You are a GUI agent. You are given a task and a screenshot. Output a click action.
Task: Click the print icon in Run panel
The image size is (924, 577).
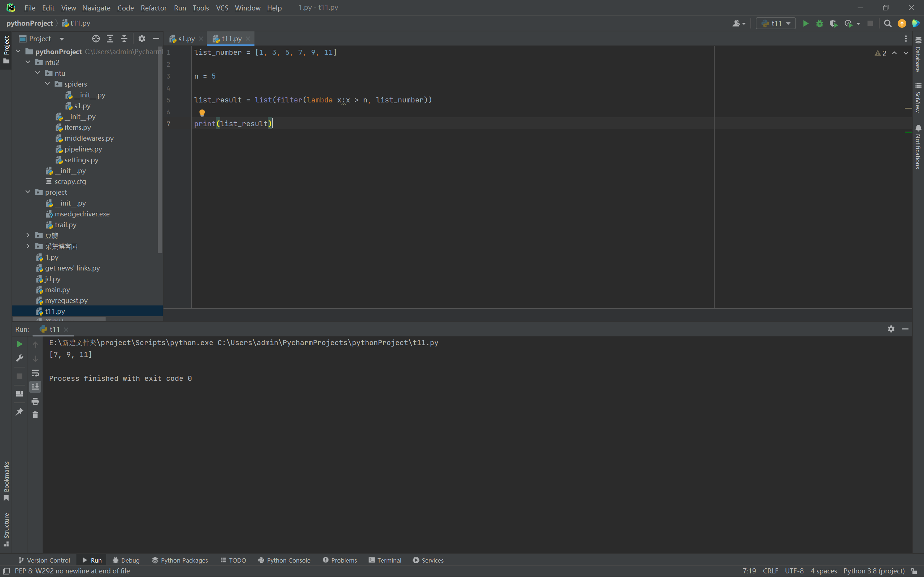(35, 401)
